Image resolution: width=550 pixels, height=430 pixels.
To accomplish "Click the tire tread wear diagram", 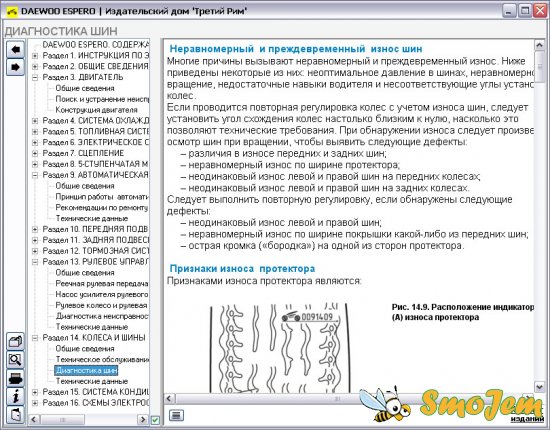I will [x=279, y=348].
